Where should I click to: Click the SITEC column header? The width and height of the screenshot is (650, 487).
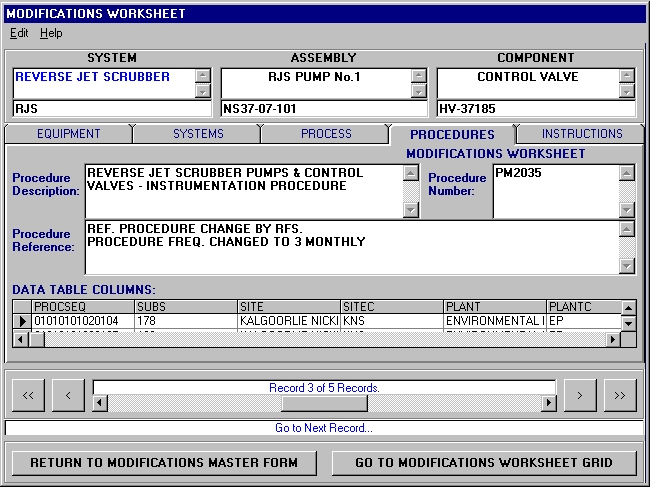pyautogui.click(x=392, y=307)
